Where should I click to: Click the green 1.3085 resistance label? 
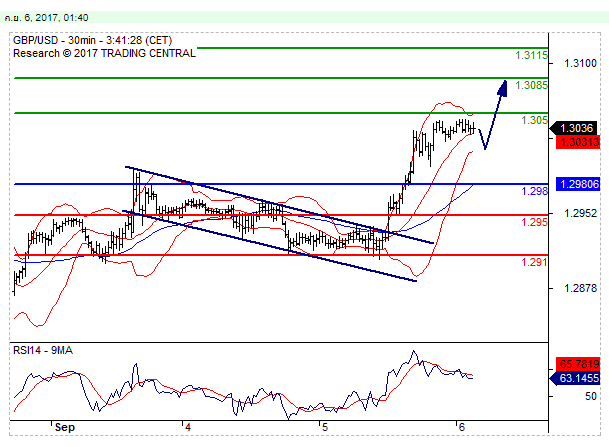531,85
